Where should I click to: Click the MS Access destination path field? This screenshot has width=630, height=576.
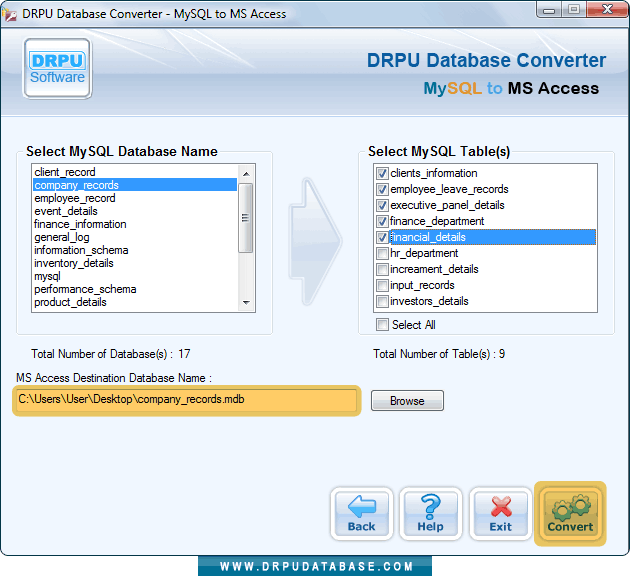pyautogui.click(x=187, y=400)
